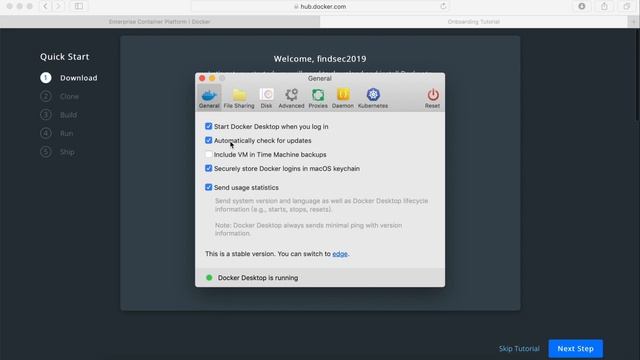Image resolution: width=640 pixels, height=360 pixels.
Task: Switch to Enterprise Container Platform browser tab
Action: 160,22
